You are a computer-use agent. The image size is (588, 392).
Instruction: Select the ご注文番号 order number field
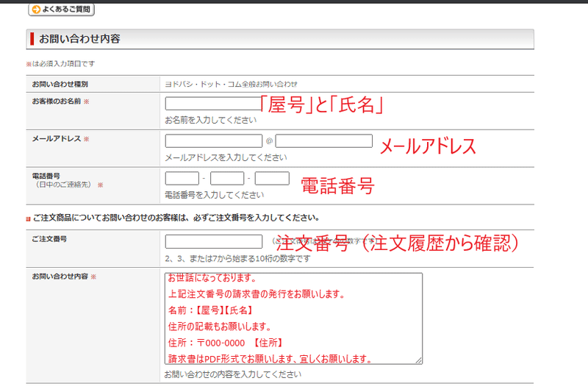(213, 241)
